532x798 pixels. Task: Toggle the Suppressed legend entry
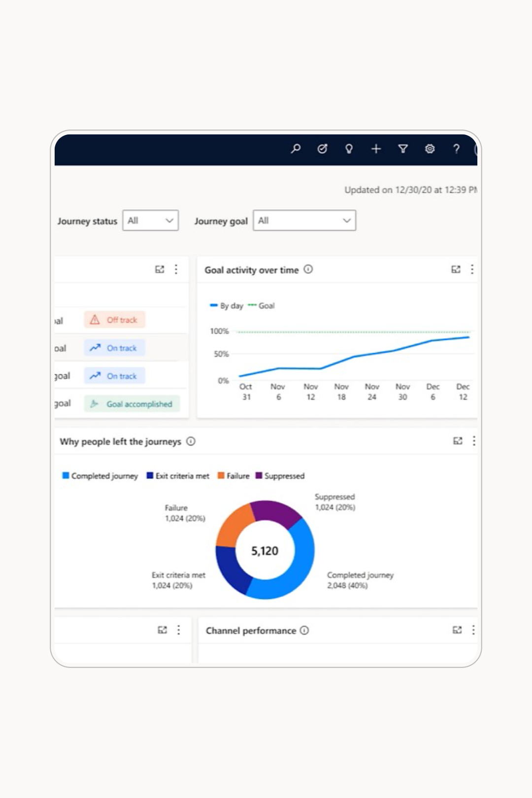coord(280,476)
